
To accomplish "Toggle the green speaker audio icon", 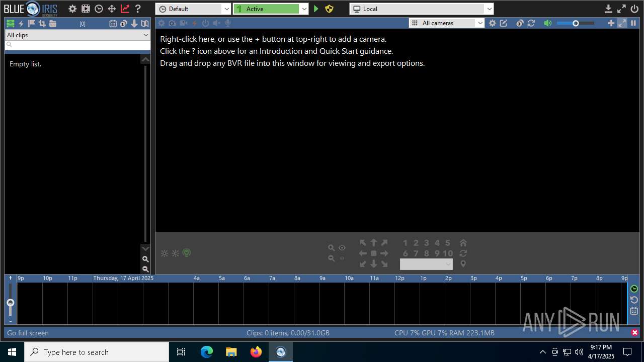I will click(x=548, y=23).
